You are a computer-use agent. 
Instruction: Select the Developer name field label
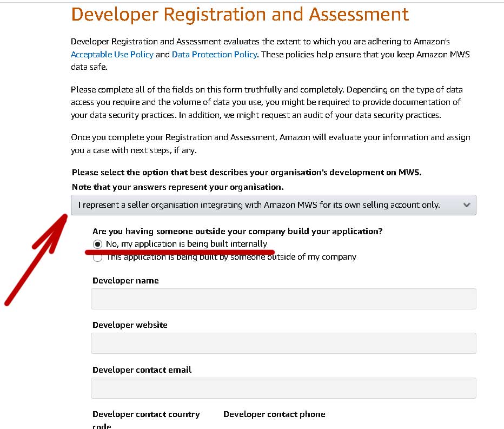[x=125, y=281]
